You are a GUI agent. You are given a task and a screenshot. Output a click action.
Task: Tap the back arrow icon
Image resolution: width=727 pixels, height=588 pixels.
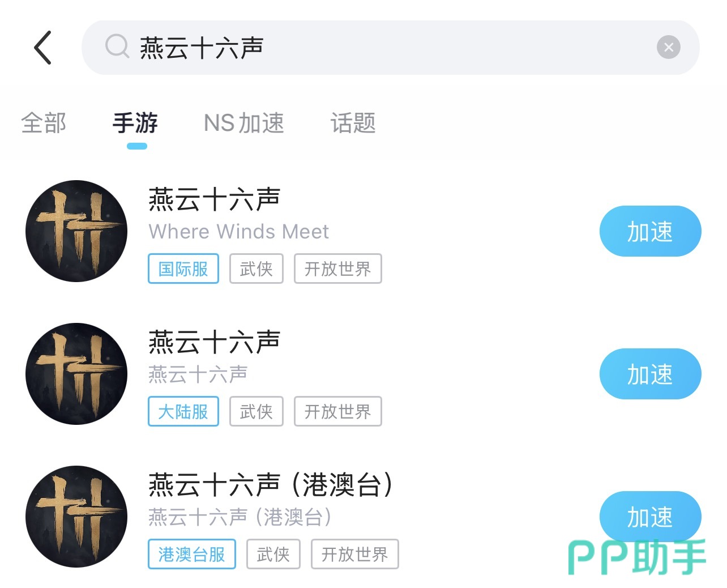click(x=43, y=48)
